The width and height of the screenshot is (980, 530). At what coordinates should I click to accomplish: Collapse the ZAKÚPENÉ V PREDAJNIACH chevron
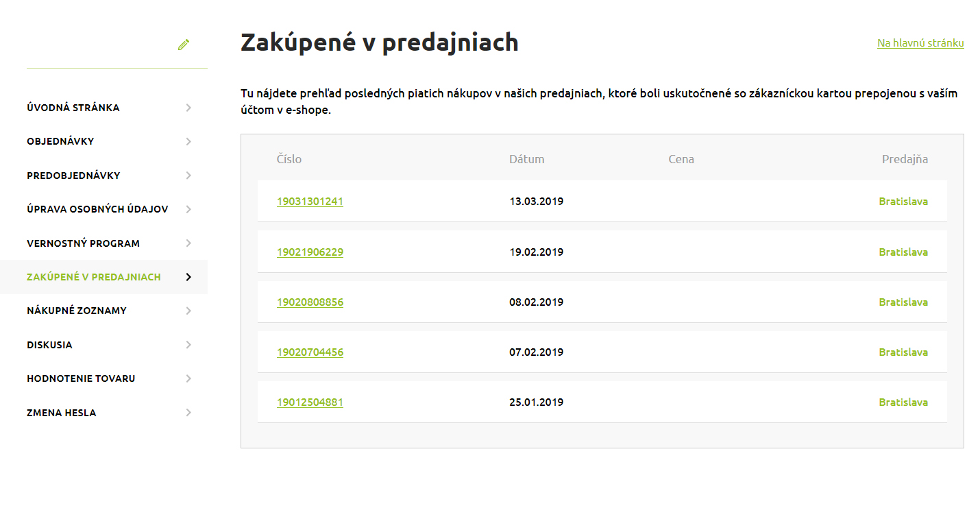pos(188,277)
